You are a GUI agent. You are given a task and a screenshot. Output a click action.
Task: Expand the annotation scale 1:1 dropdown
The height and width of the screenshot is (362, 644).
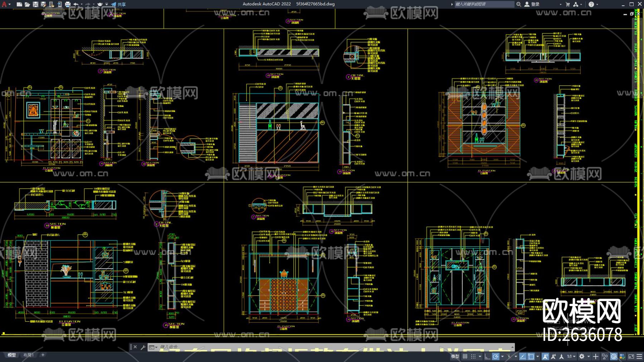(571, 356)
